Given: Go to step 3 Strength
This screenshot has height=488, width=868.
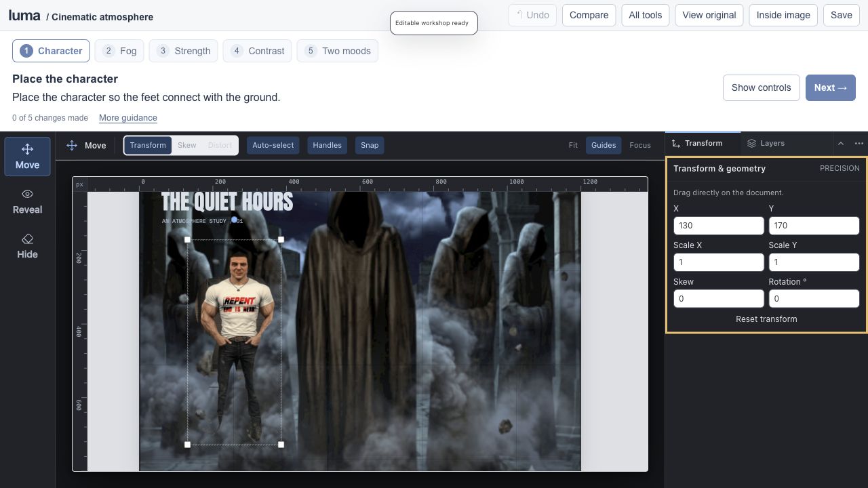Looking at the screenshot, I should click(184, 51).
